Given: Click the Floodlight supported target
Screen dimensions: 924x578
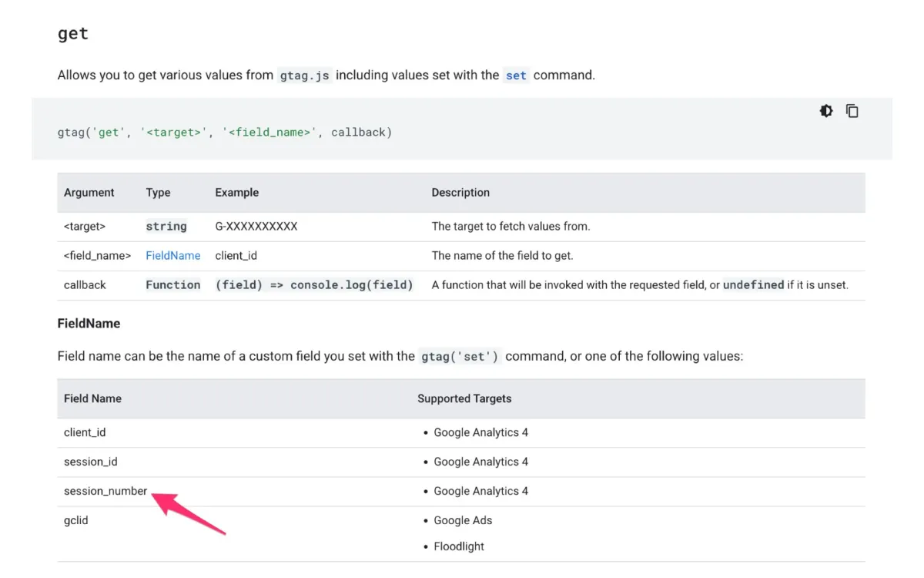Looking at the screenshot, I should tap(459, 546).
